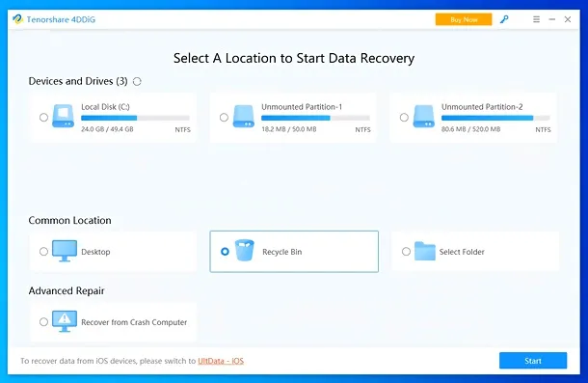Click the Local Disk (C:) usage bar
Image resolution: width=588 pixels, height=383 pixels.
tap(135, 118)
